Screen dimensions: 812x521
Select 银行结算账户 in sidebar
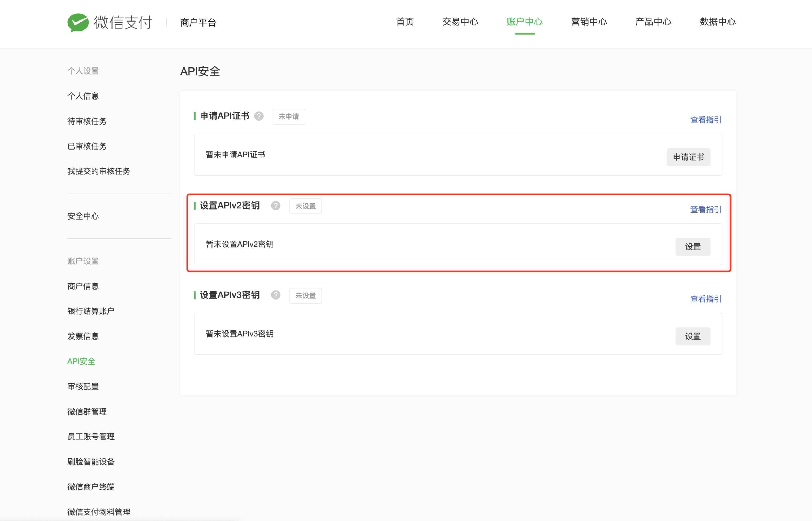[x=90, y=311]
